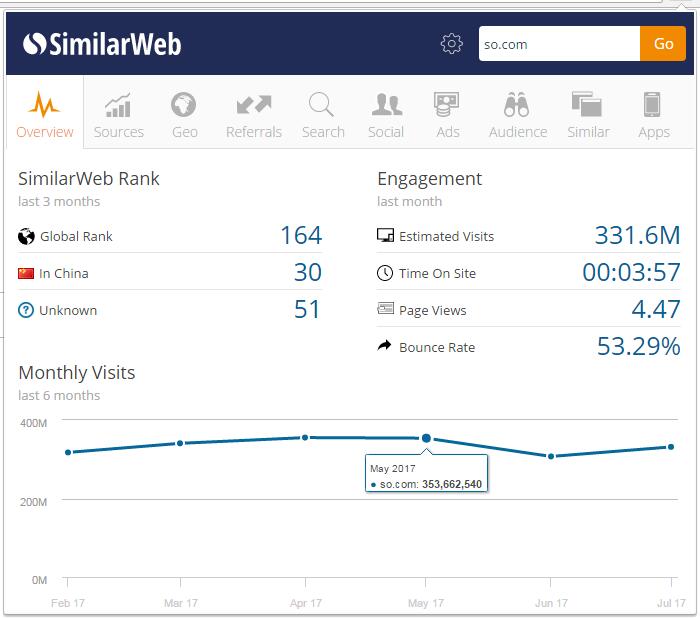Click the Jun 17 point on chart
This screenshot has width=700, height=618.
(x=550, y=456)
